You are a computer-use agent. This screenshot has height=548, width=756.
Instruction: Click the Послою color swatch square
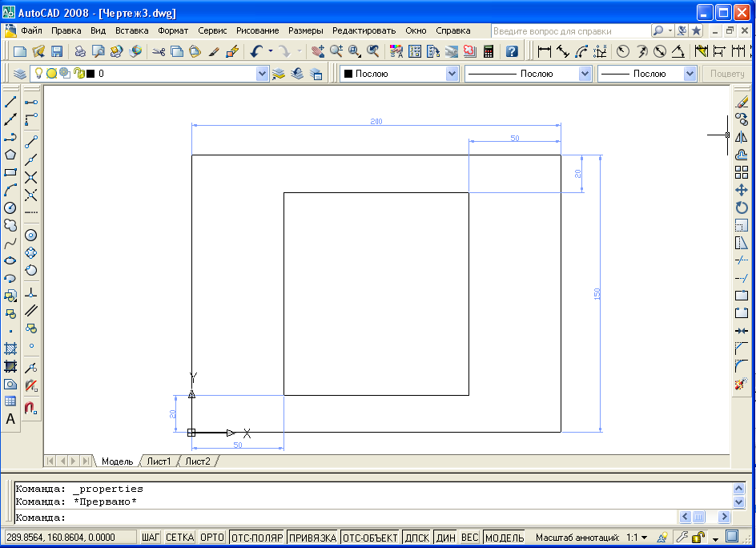(x=348, y=74)
